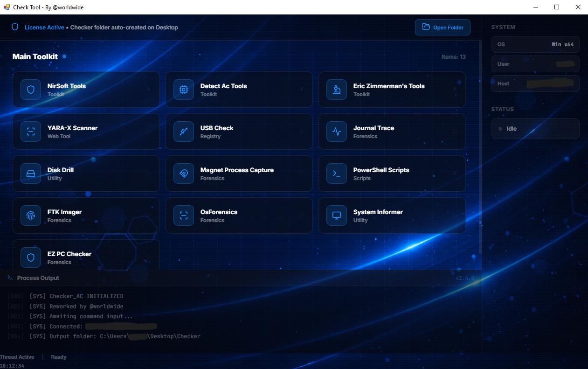The image size is (588, 369).
Task: Click the Items: 13 counter
Action: point(454,57)
